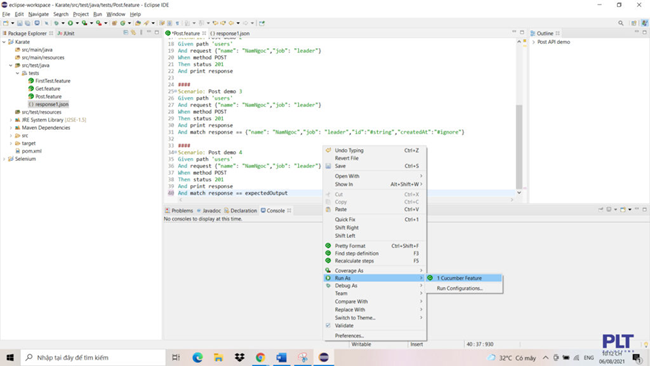Choose Coverage As in context menu

[x=375, y=271]
